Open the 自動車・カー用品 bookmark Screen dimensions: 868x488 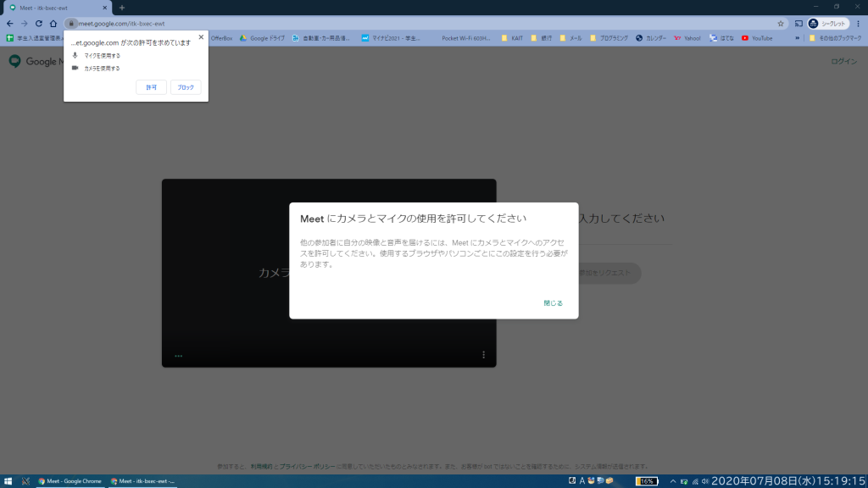click(x=321, y=38)
